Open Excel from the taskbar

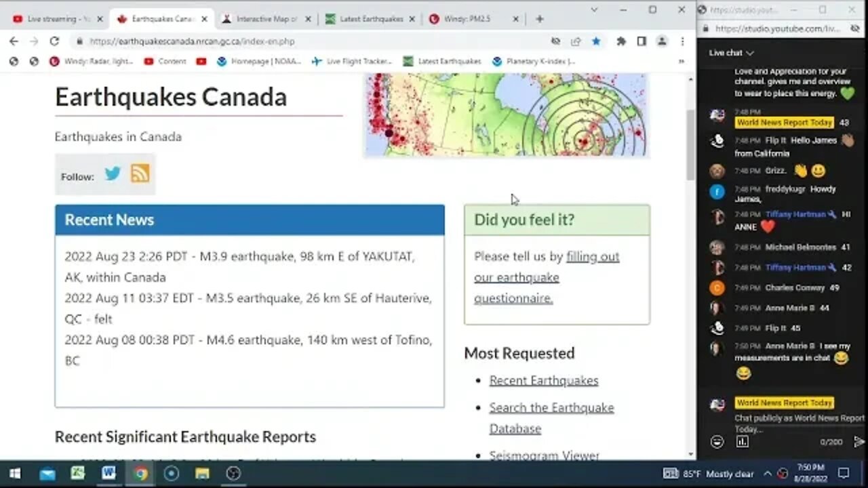(x=78, y=473)
